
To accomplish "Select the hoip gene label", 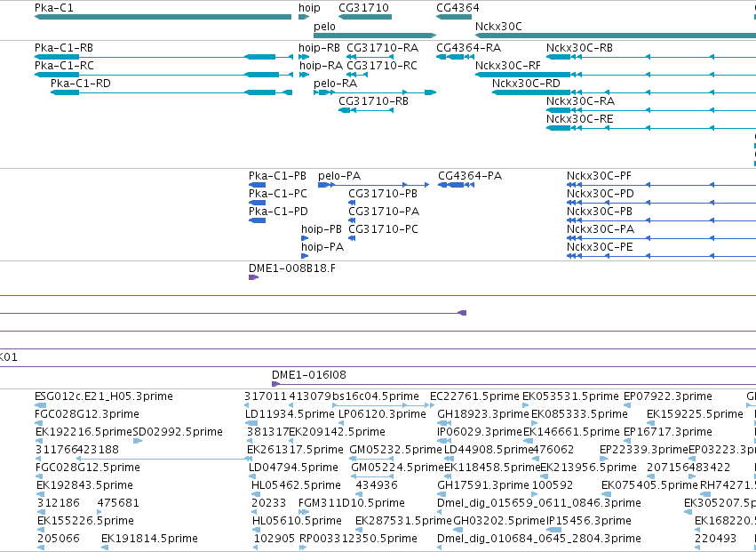I will pyautogui.click(x=309, y=8).
